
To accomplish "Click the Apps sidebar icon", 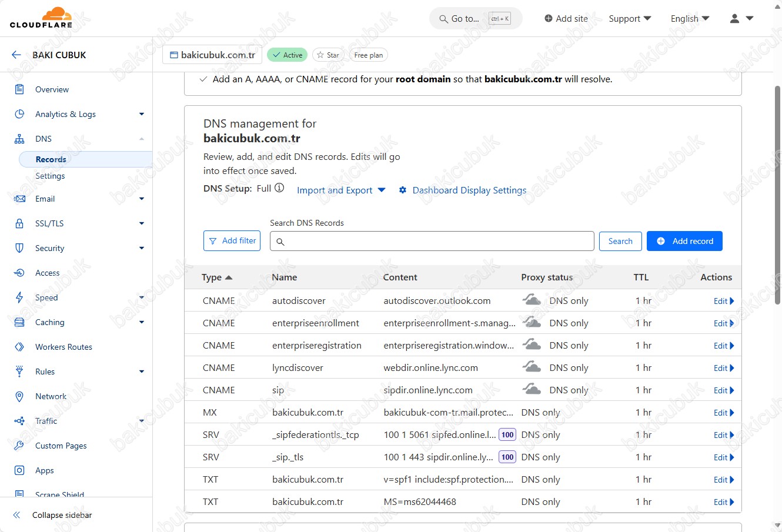I will click(19, 470).
